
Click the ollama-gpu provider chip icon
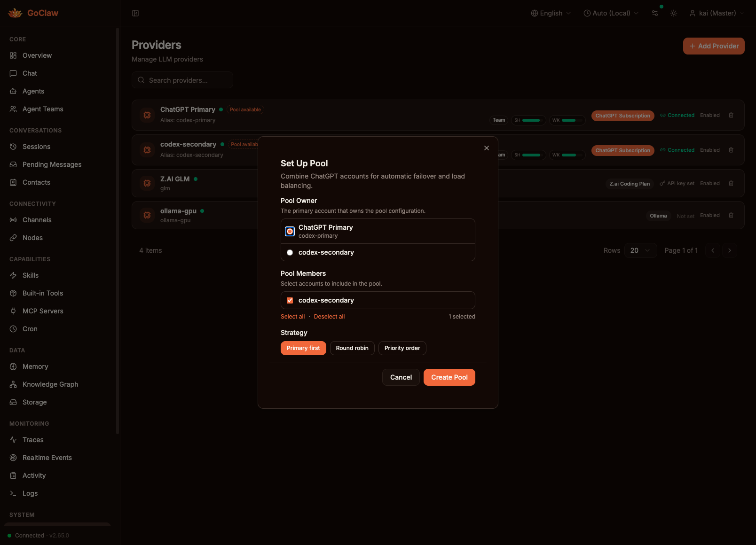[x=147, y=215]
